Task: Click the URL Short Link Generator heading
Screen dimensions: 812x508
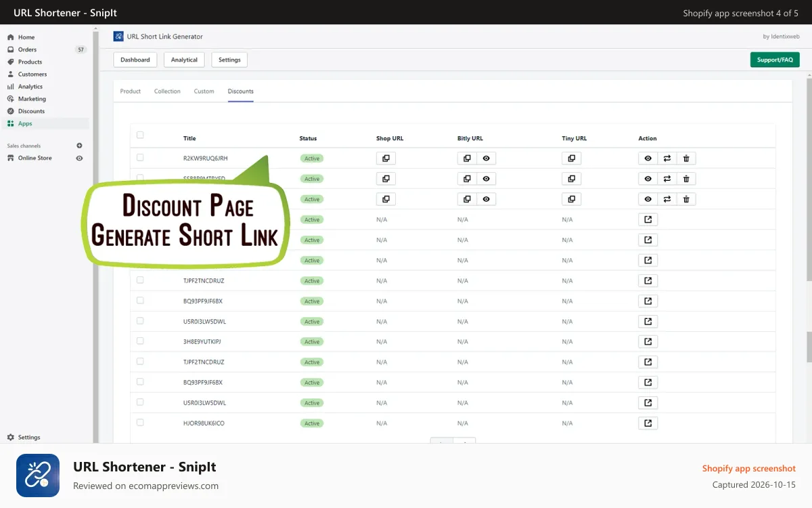Action: pos(165,37)
